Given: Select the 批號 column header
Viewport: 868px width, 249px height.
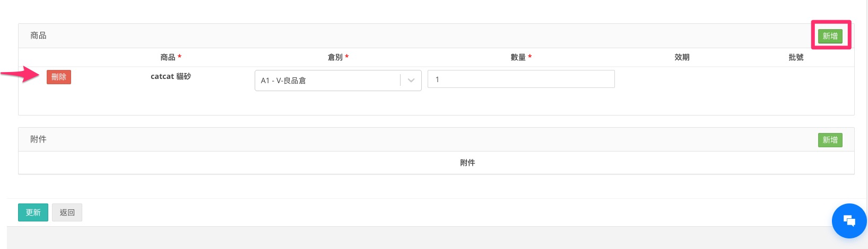Looking at the screenshot, I should 796,57.
